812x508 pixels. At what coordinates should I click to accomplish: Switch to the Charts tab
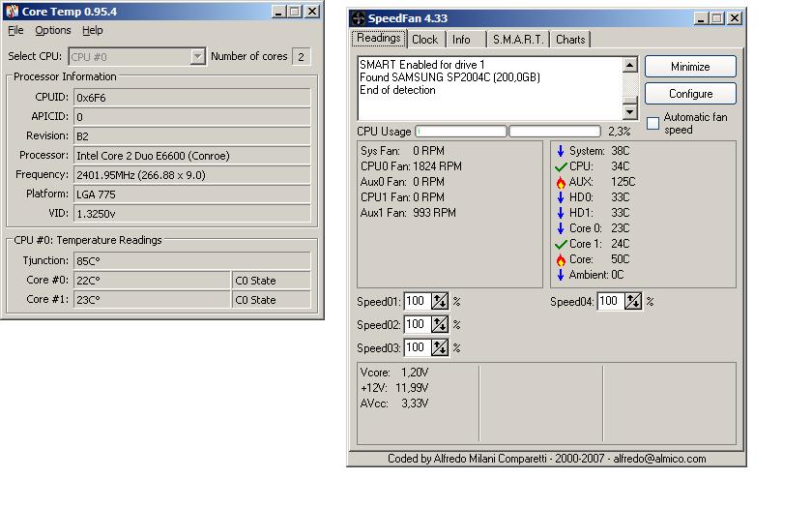point(570,40)
